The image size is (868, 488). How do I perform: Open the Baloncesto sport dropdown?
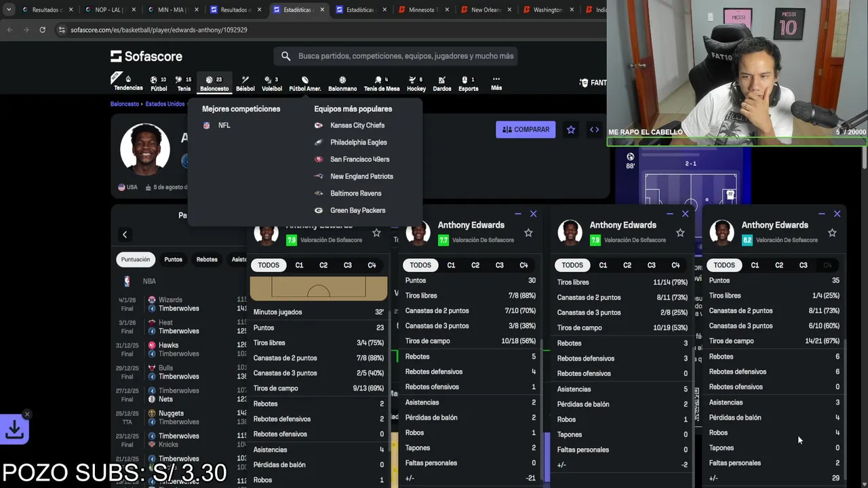click(214, 83)
